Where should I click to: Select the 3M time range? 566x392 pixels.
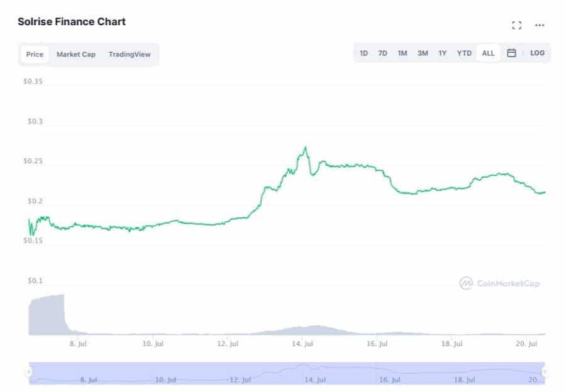(423, 53)
